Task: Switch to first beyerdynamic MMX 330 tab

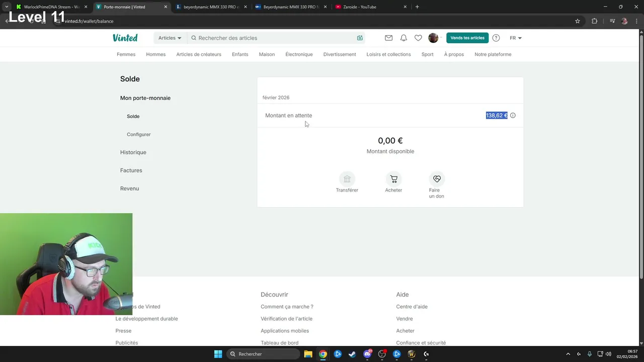Action: pyautogui.click(x=211, y=7)
